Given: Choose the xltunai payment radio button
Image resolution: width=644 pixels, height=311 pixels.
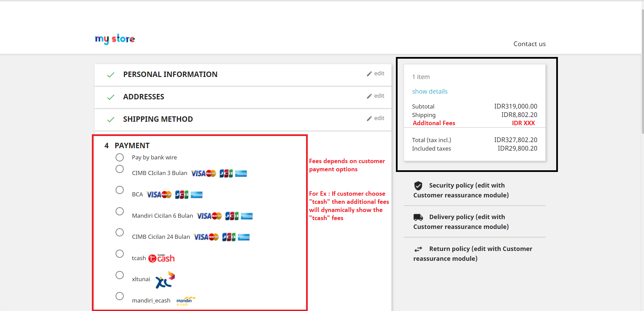Looking at the screenshot, I should (120, 275).
